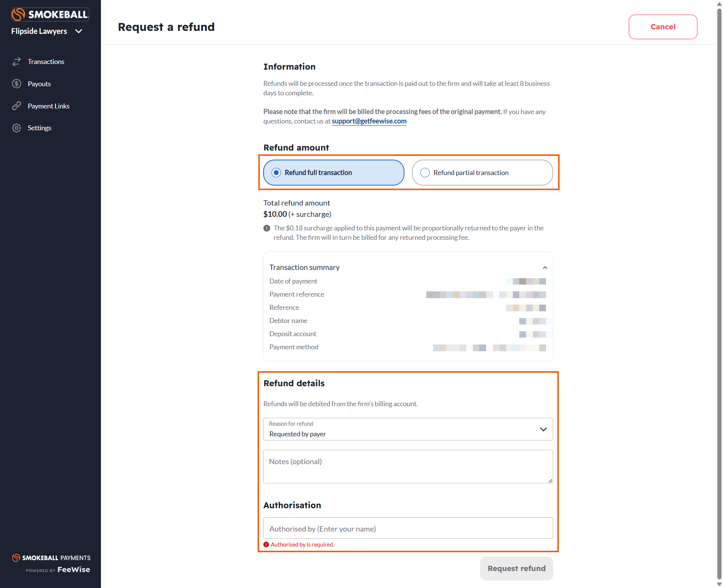Click the Payouts dollar coin icon

pos(17,84)
